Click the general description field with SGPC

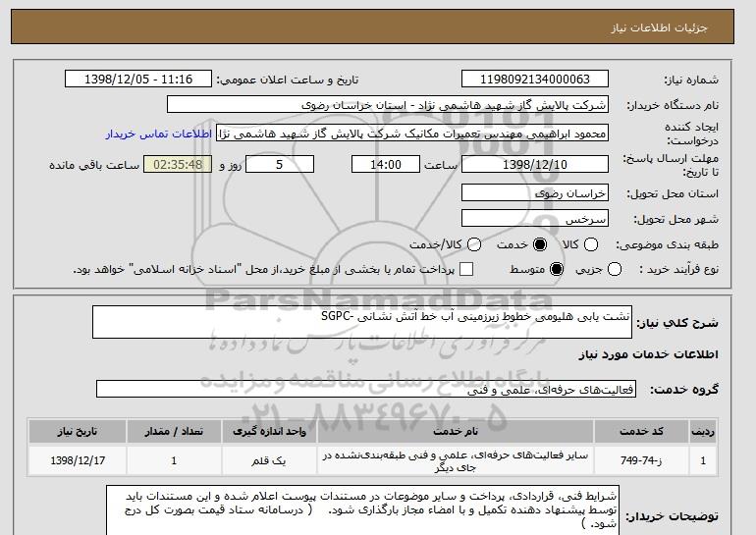362,322
